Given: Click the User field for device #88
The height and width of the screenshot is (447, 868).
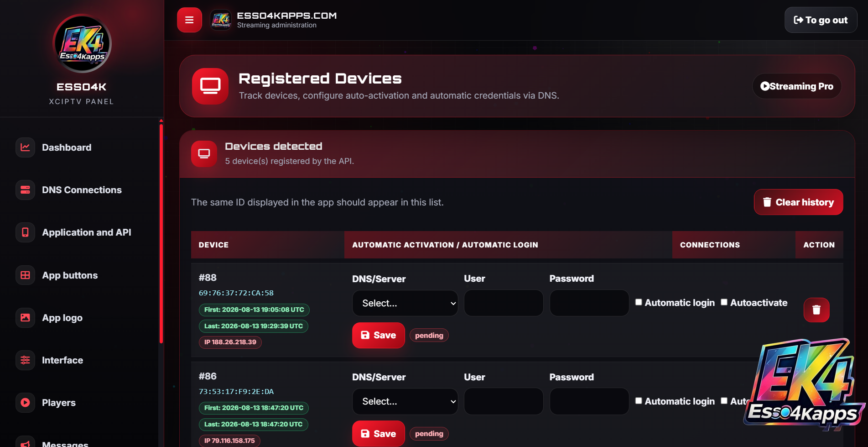Looking at the screenshot, I should pyautogui.click(x=504, y=303).
